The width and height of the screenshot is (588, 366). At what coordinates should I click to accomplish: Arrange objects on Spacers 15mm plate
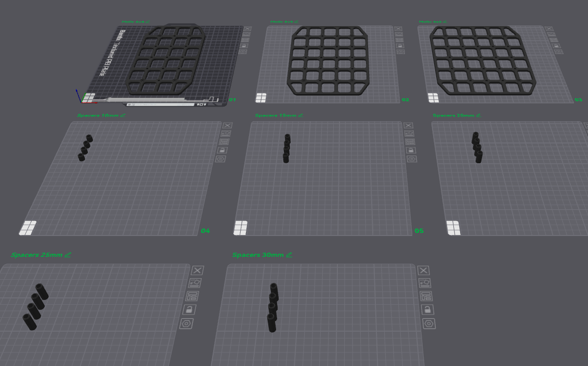[x=410, y=142]
